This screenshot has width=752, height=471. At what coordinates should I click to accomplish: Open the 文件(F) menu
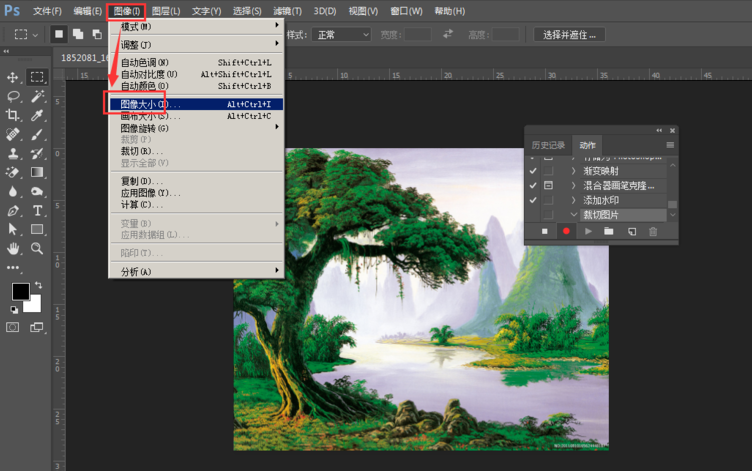pyautogui.click(x=47, y=11)
